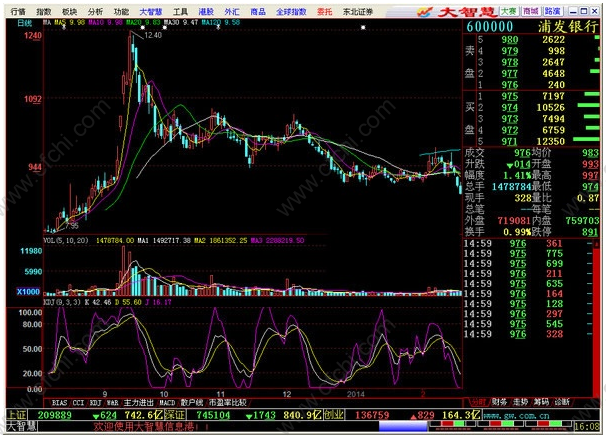This screenshot has height=442, width=606.
Task: Open the 指数 menu
Action: (43, 12)
